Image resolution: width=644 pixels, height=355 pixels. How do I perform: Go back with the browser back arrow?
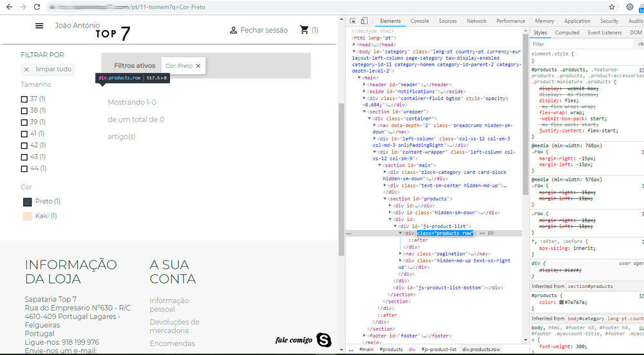tap(10, 7)
